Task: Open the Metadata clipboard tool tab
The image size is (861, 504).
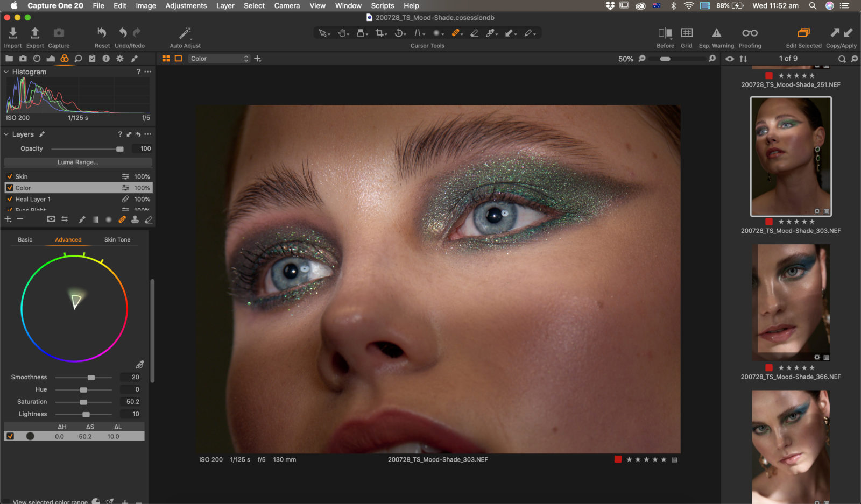Action: (93, 59)
